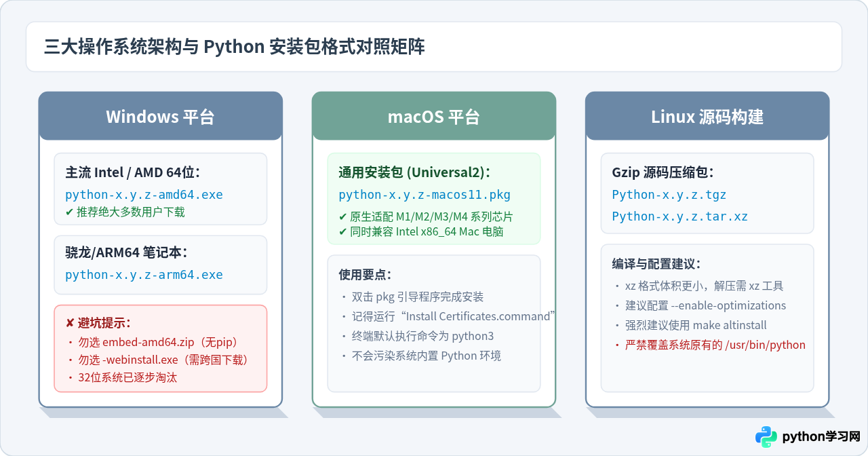This screenshot has width=868, height=456.
Task: Click 原生适配 M1/M2/M3/M4 line
Action: click(426, 217)
